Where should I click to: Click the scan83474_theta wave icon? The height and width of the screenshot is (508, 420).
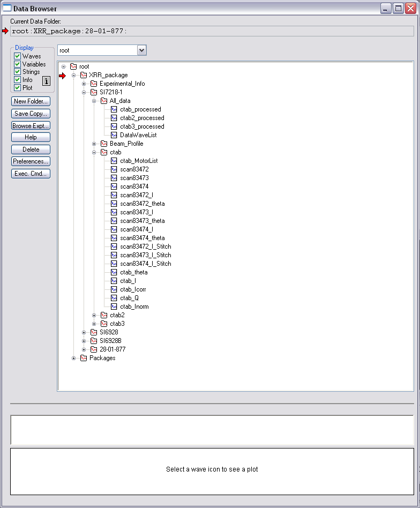click(x=114, y=238)
